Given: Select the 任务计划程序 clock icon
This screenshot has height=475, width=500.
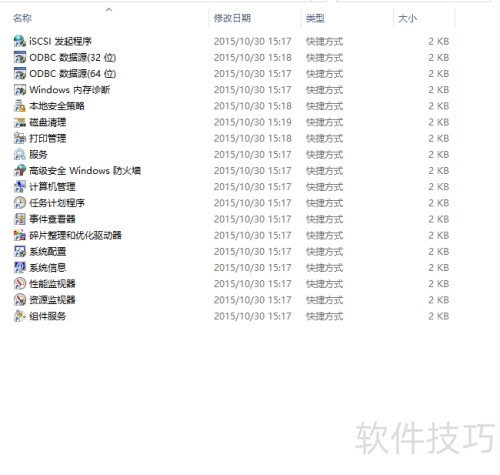Looking at the screenshot, I should (x=20, y=203).
